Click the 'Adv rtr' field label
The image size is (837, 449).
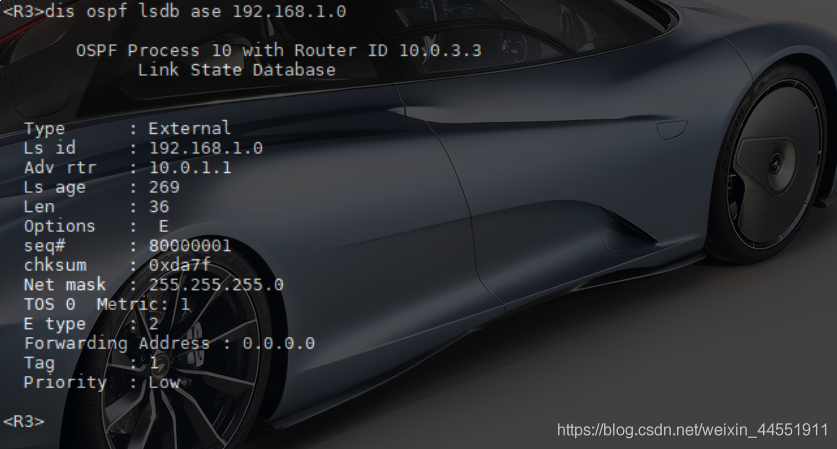click(60, 168)
